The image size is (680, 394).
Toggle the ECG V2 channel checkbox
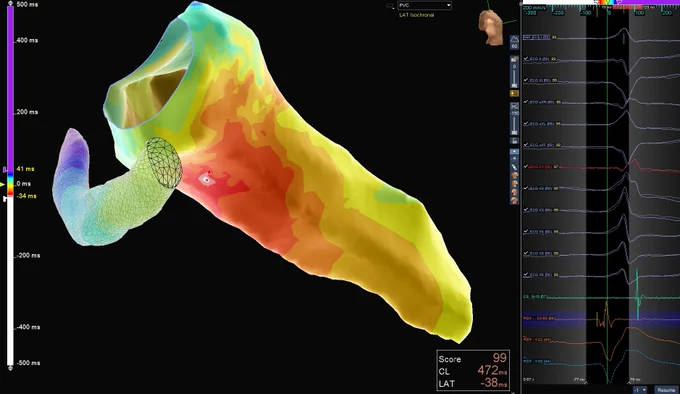point(526,188)
